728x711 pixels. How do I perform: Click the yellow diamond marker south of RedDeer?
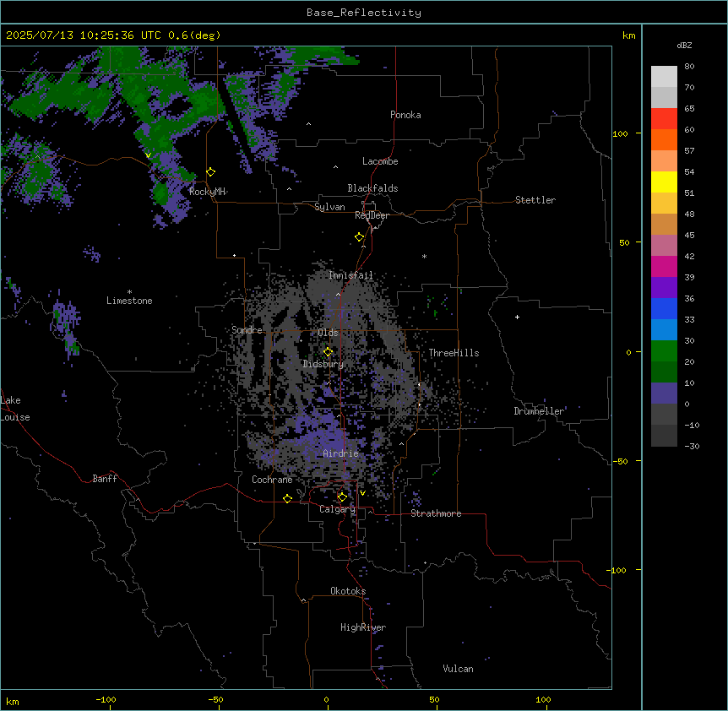click(360, 237)
